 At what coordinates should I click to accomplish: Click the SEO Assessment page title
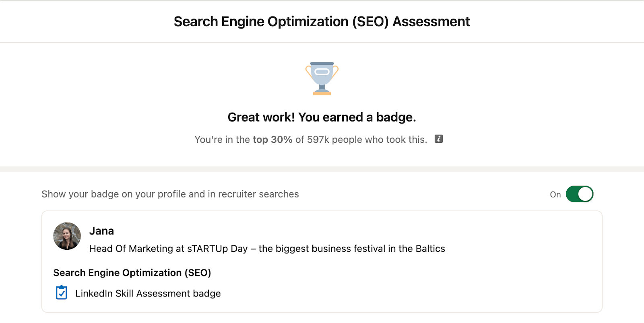point(322,22)
